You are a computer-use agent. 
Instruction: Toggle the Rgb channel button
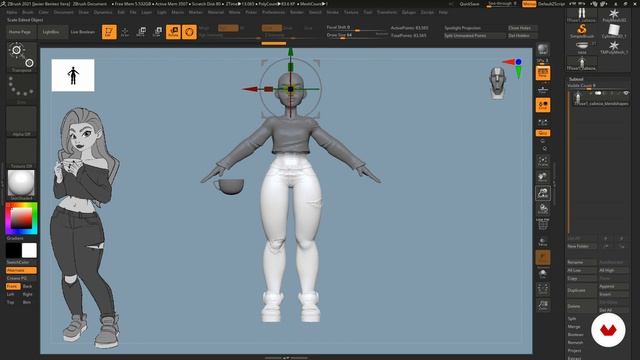[x=228, y=28]
